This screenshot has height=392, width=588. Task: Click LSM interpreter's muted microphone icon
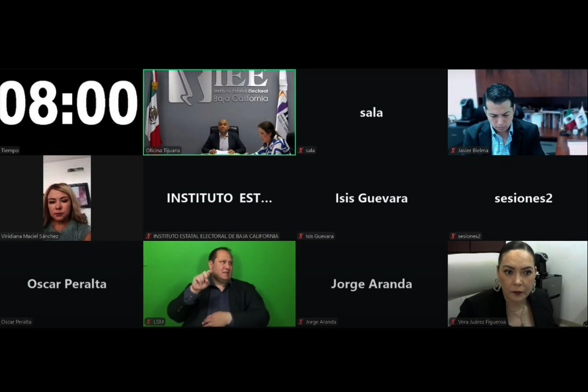point(148,322)
